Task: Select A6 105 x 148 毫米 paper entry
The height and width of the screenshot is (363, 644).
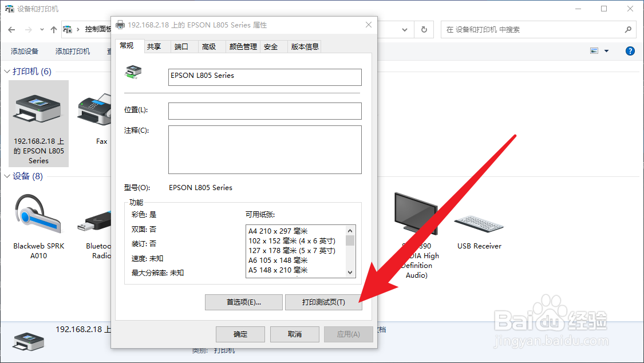Action: pyautogui.click(x=278, y=261)
